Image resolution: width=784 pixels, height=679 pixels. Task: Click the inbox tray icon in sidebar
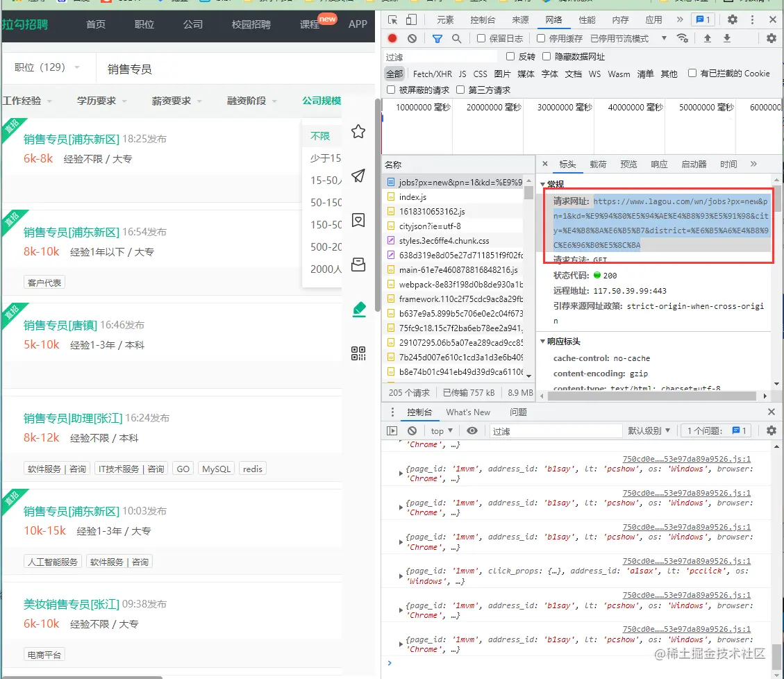click(358, 265)
